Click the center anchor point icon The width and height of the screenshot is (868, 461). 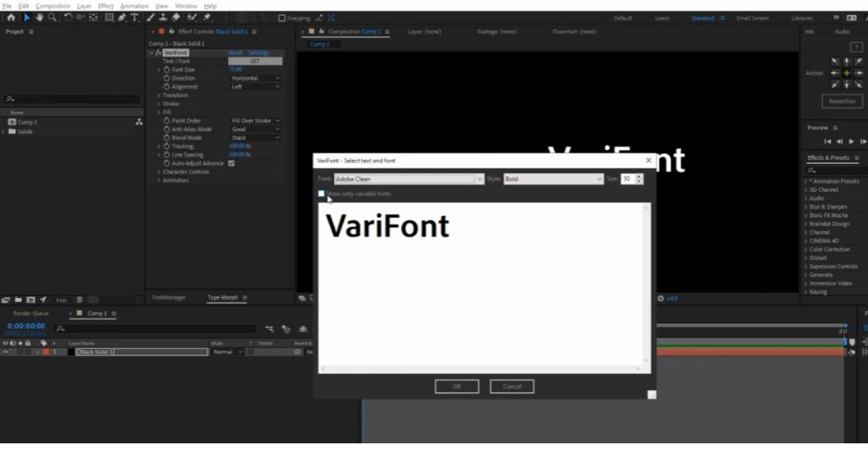tap(846, 73)
